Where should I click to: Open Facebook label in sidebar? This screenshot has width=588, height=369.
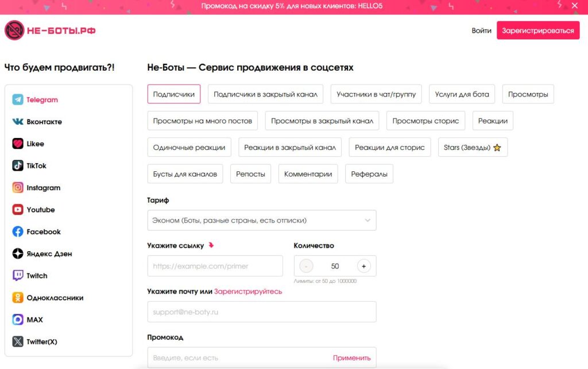44,232
